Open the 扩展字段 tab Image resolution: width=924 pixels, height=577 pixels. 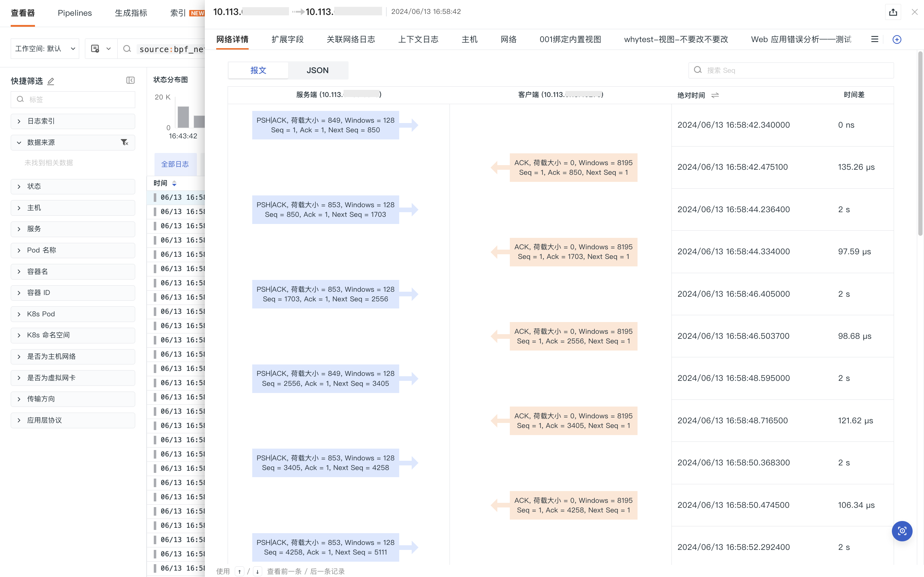[288, 39]
